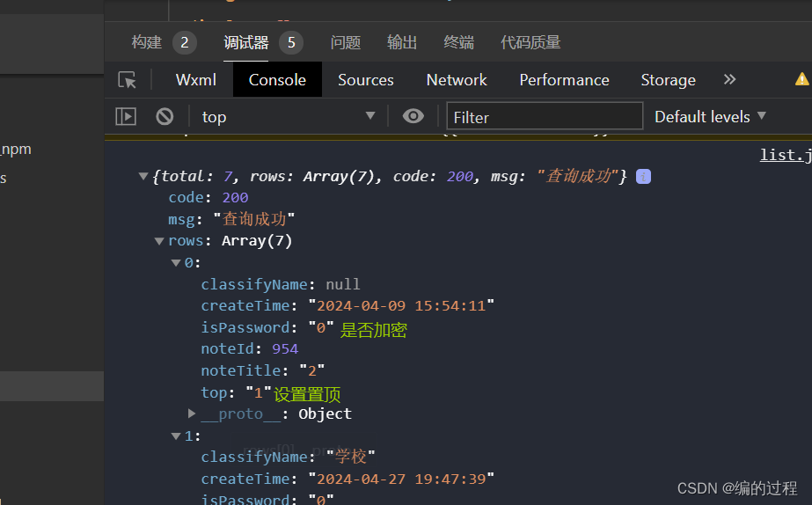Clear the console with the ban icon
Screen dimensions: 812x505
pyautogui.click(x=165, y=116)
